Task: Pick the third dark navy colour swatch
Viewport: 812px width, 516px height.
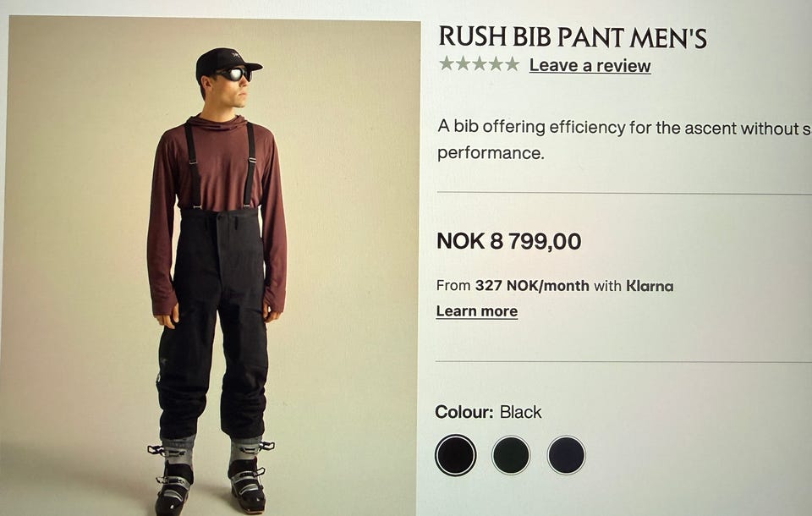Action: pyautogui.click(x=566, y=455)
